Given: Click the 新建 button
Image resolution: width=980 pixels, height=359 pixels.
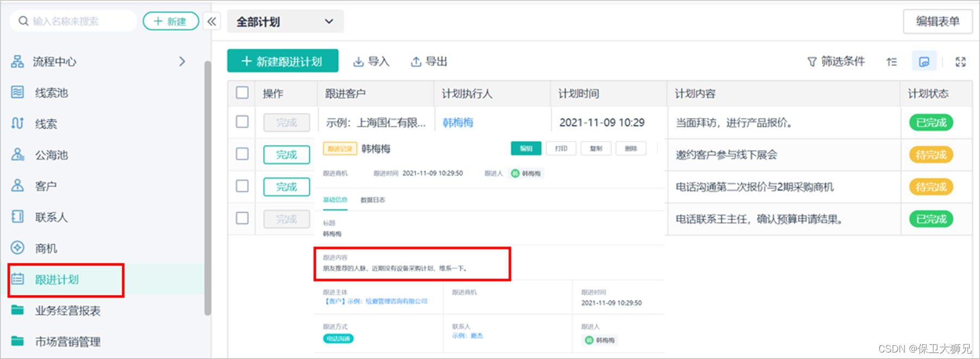Looking at the screenshot, I should coord(171,21).
